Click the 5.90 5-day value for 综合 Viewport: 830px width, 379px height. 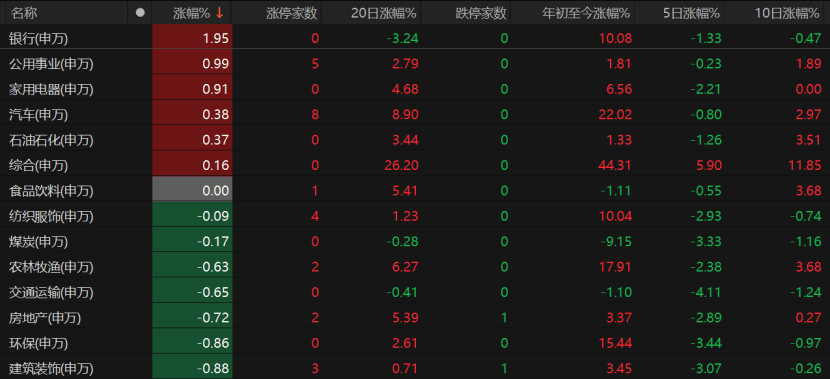coord(708,166)
